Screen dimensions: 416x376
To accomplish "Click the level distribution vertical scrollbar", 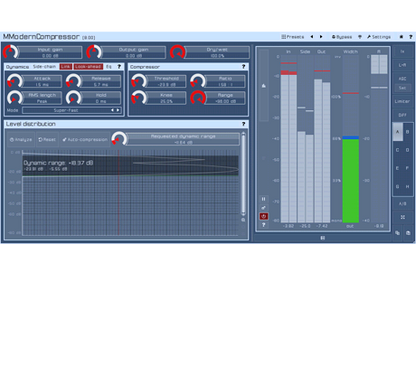I will [x=243, y=173].
